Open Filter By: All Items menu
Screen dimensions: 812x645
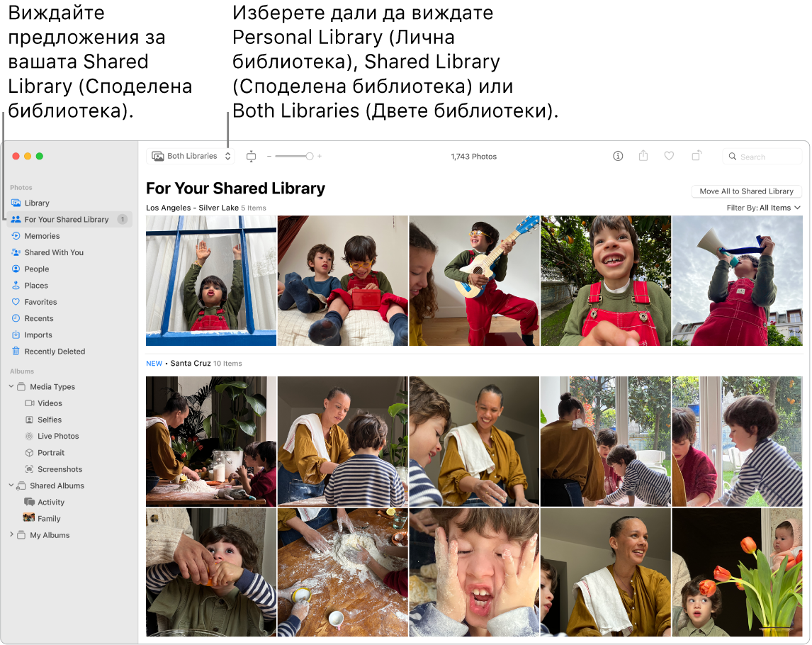point(763,208)
